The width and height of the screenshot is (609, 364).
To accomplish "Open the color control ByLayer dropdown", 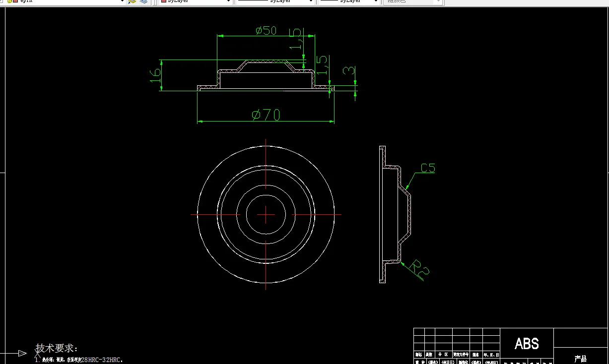I will [x=229, y=1].
